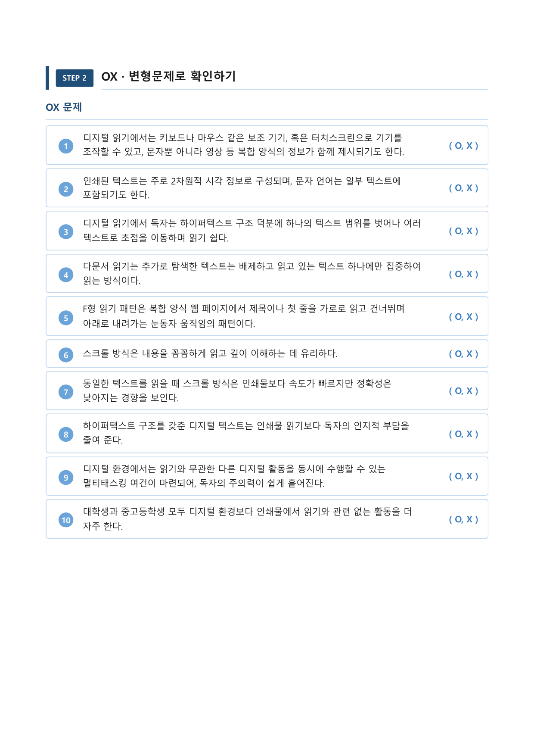Viewport: 534px width, 756px height.
Task: Select number circle 4
Action: point(66,275)
